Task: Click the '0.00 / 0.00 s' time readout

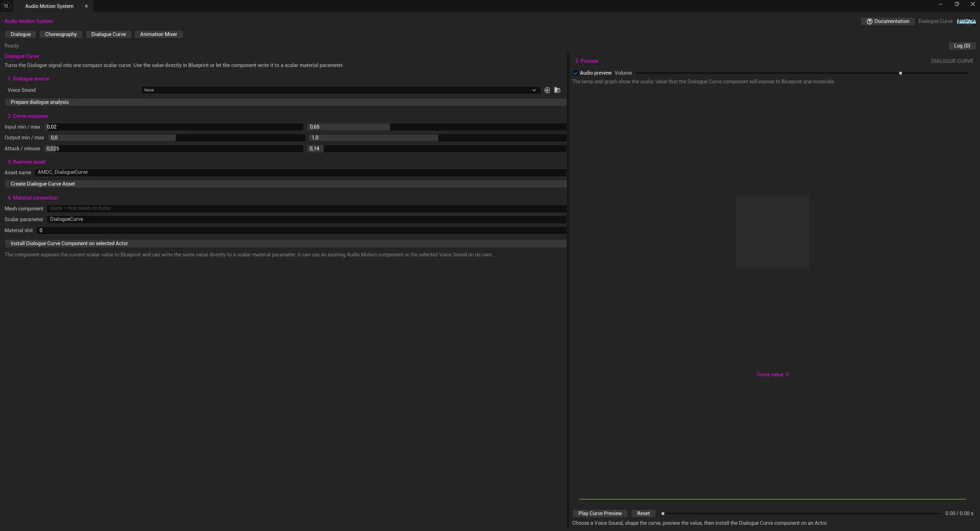Action: click(x=959, y=513)
